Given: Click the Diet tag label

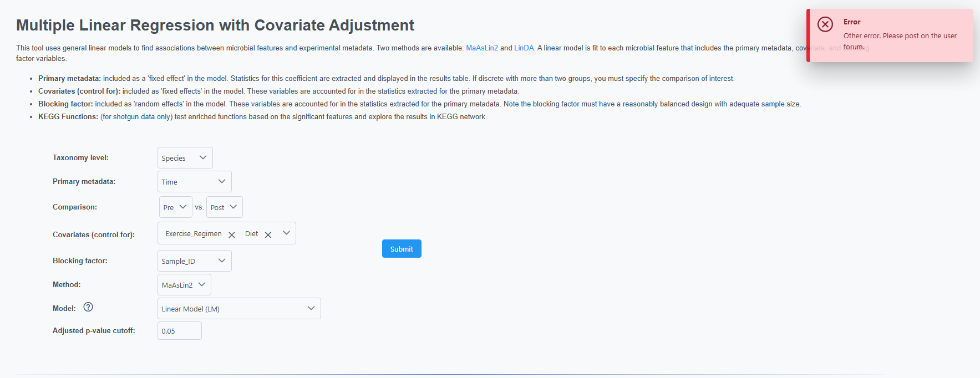Looking at the screenshot, I should [252, 234].
